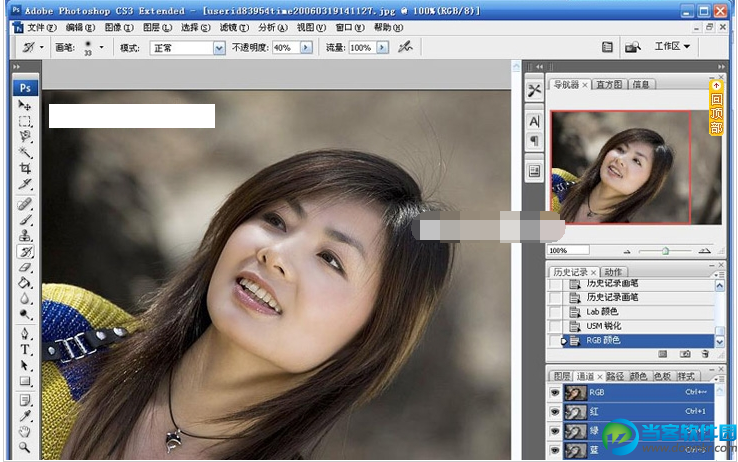
Task: Select the Magic Wand tool
Action: click(x=25, y=153)
